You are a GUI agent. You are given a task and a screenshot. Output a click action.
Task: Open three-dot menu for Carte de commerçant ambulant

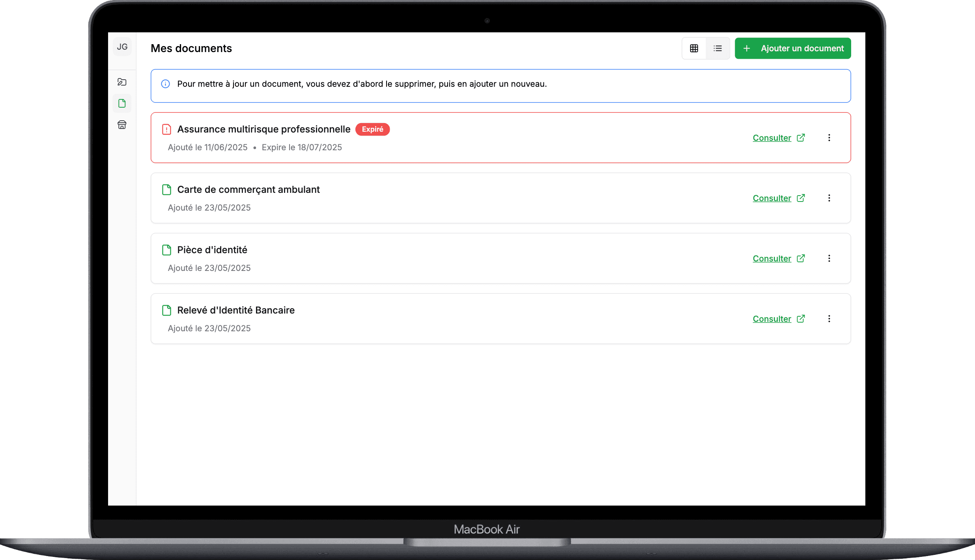pos(829,198)
